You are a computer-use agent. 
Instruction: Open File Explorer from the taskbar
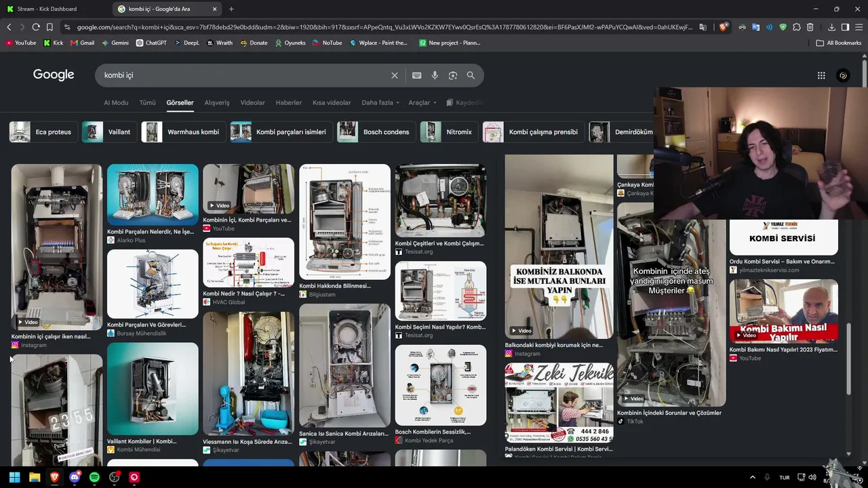pos(35,477)
